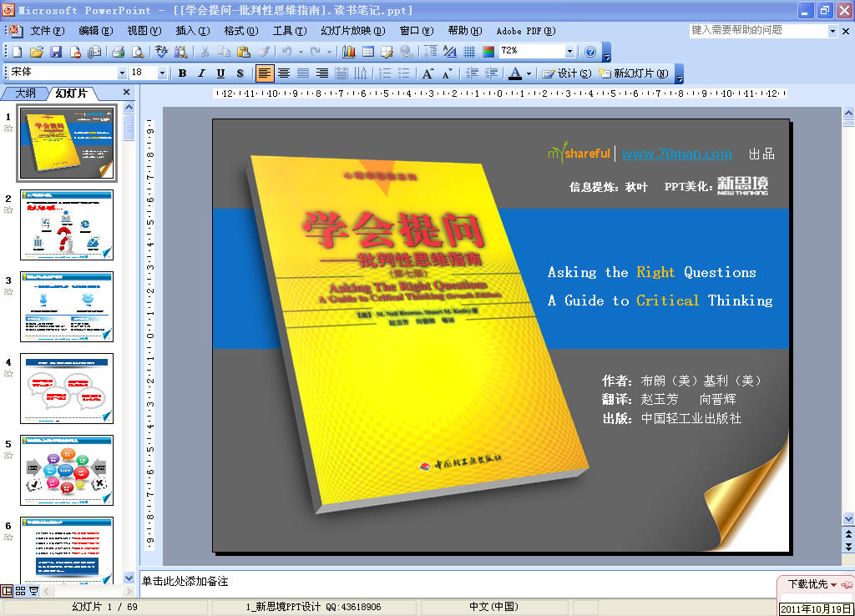Screen dimensions: 855x616
Task: Click the font color A swatch
Action: click(514, 73)
